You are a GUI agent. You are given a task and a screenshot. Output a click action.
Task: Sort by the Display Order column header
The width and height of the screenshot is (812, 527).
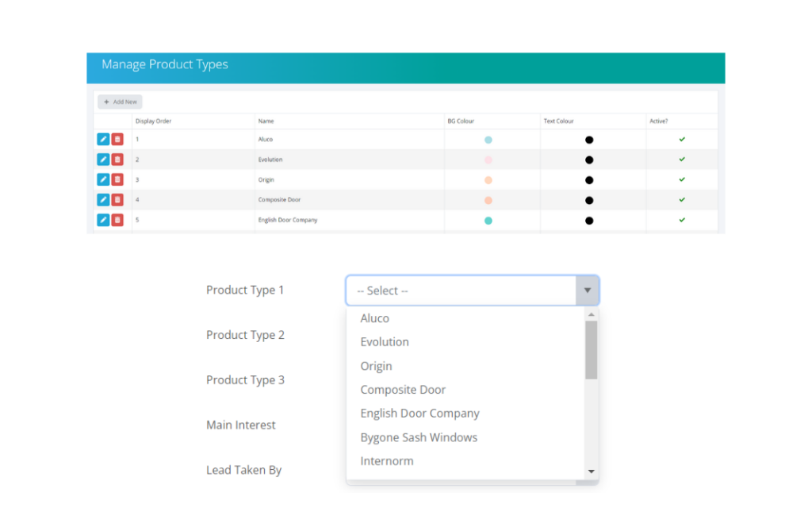coord(153,121)
